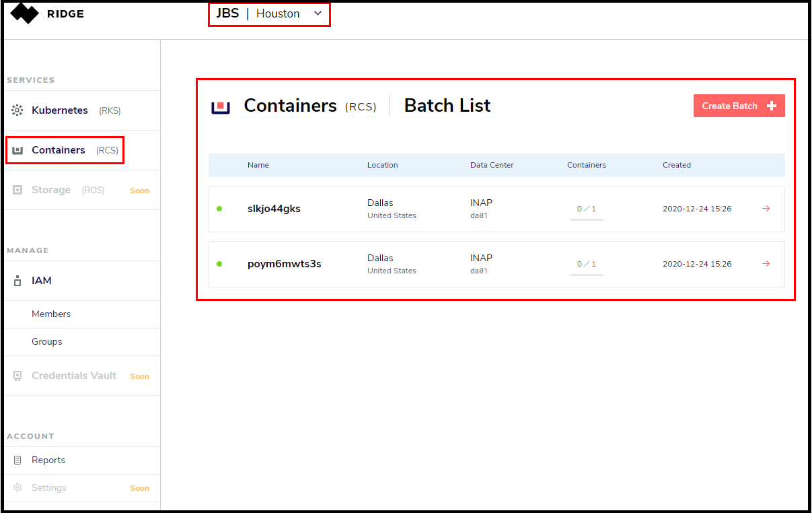Image resolution: width=812 pixels, height=513 pixels.
Task: Click the Location column header
Action: tap(383, 165)
